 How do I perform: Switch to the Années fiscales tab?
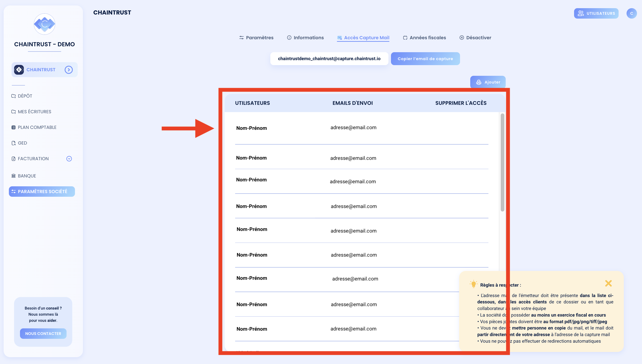pos(424,38)
